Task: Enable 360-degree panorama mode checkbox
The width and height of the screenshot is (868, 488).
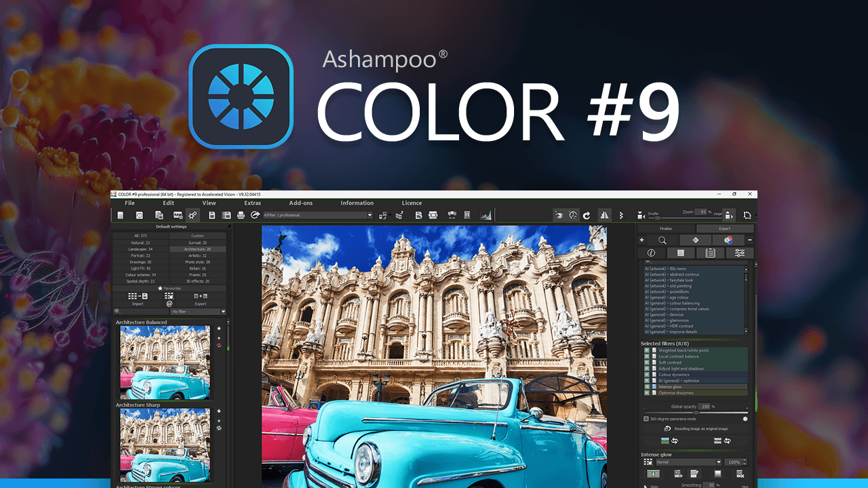Action: point(646,419)
